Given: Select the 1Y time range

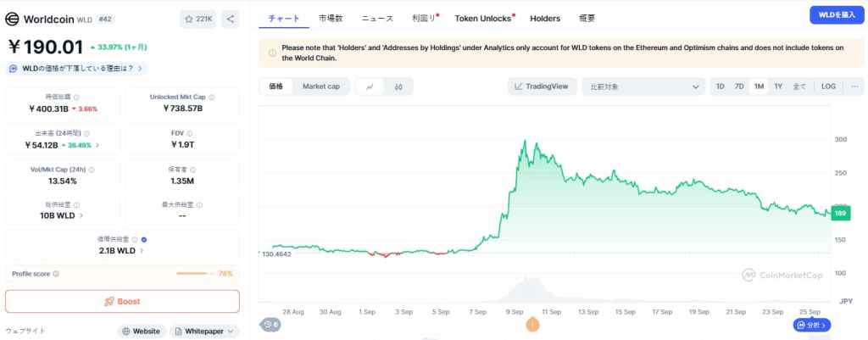Looking at the screenshot, I should point(778,86).
